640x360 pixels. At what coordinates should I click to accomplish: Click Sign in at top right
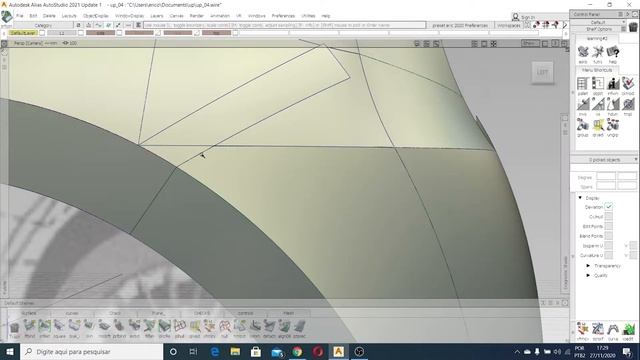coord(528,18)
